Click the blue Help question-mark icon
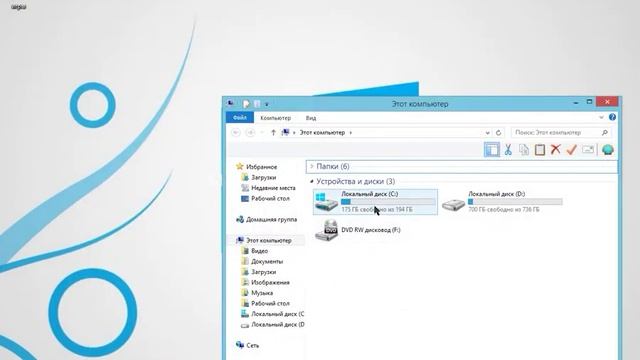 (x=612, y=117)
